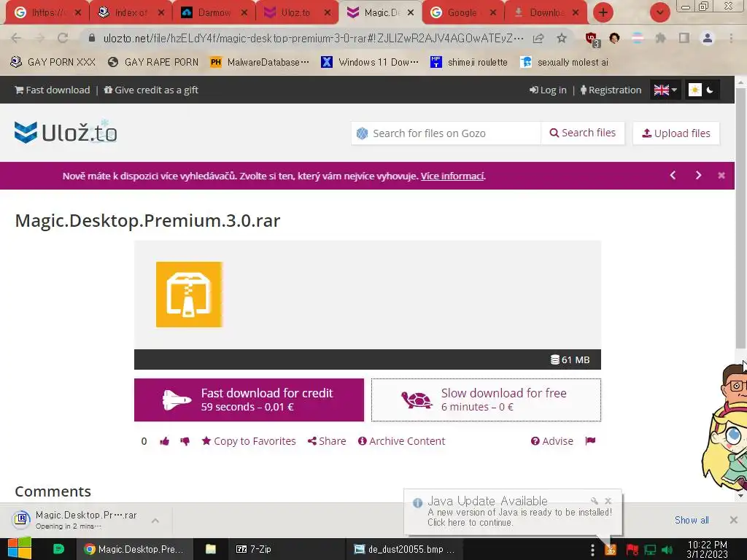747x560 pixels.
Task: Open the Registration link
Action: tap(611, 90)
